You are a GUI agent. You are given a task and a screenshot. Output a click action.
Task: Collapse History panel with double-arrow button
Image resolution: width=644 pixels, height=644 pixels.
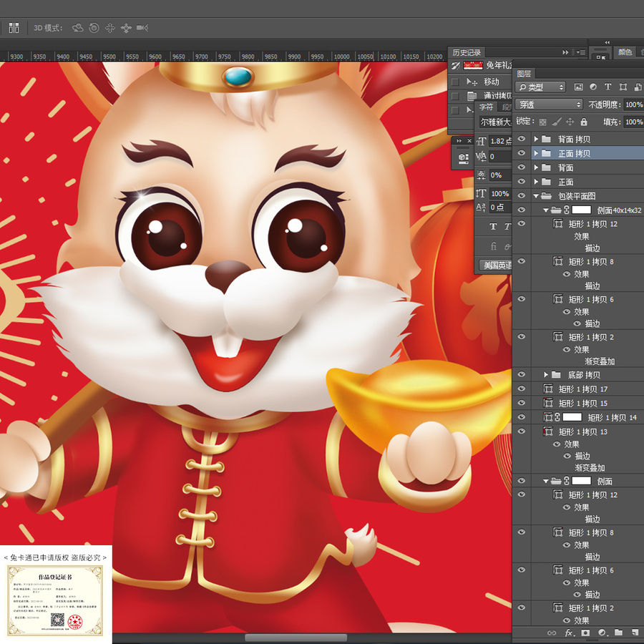[565, 52]
